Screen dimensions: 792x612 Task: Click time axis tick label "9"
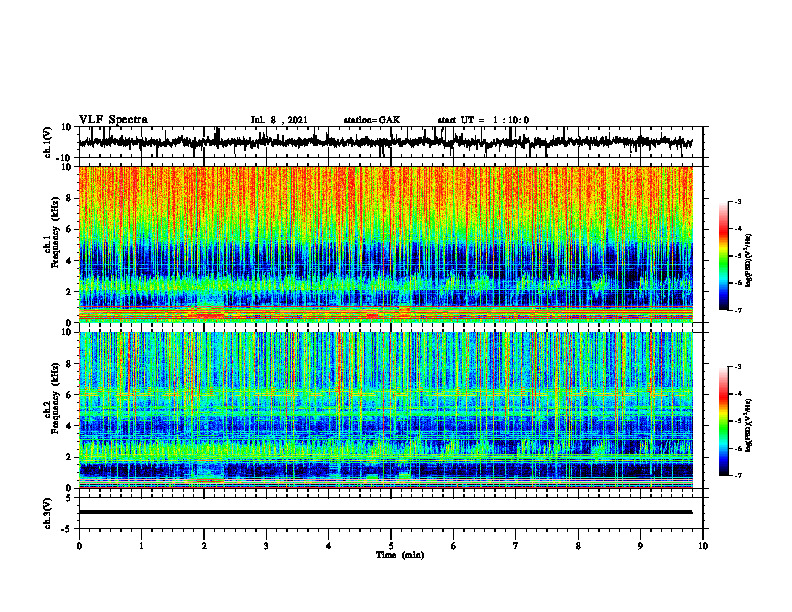(640, 546)
